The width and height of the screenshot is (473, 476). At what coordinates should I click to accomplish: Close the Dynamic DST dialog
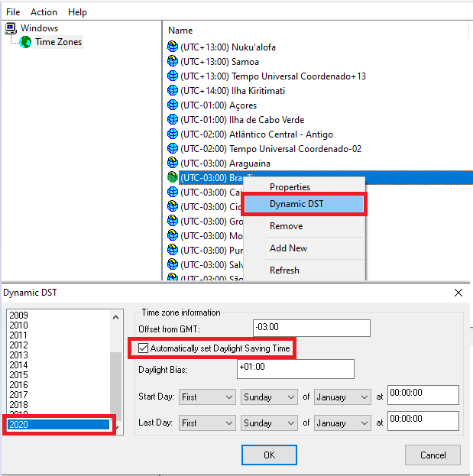pyautogui.click(x=458, y=293)
